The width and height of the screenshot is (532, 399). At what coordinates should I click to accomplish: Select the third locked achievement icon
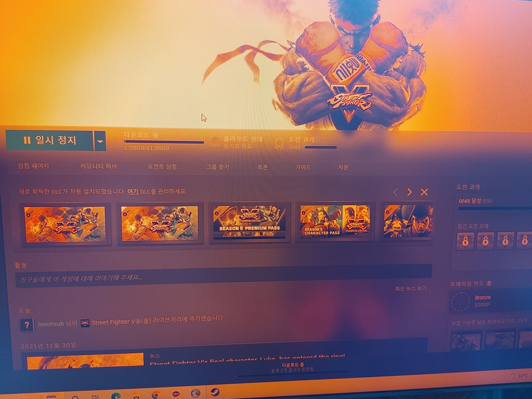505,241
